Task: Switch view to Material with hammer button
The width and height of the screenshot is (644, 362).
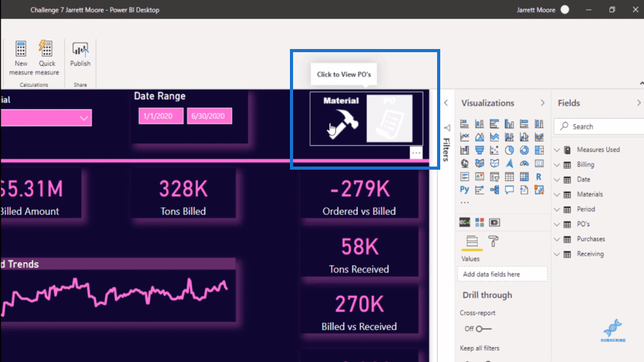Action: (340, 118)
